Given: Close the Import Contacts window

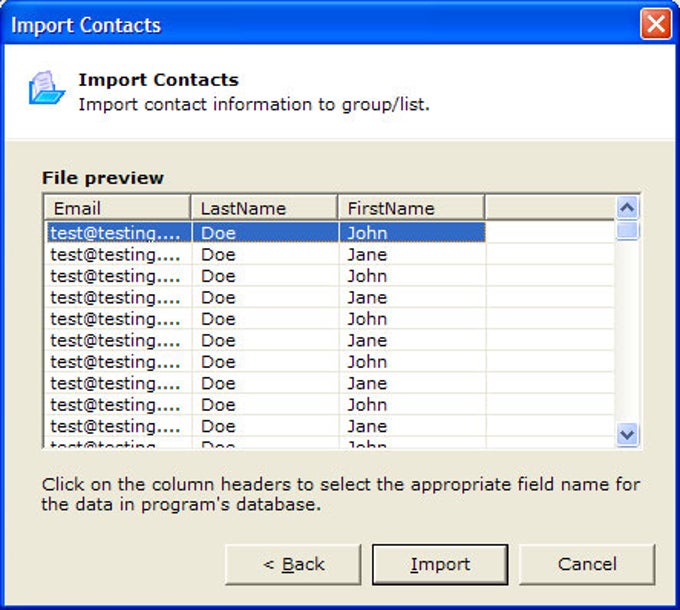Looking at the screenshot, I should [x=656, y=24].
